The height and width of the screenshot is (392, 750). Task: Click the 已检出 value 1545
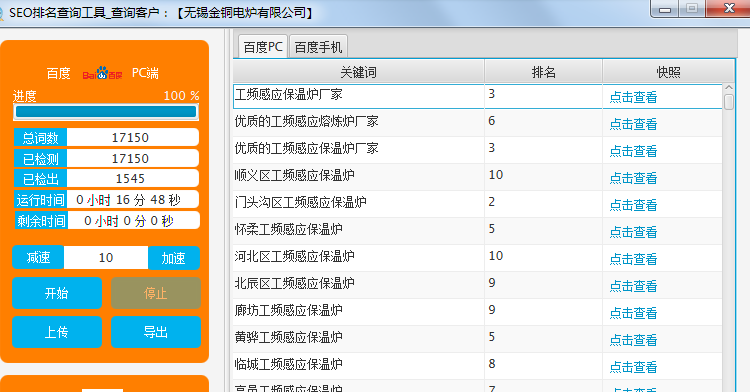coord(132,178)
